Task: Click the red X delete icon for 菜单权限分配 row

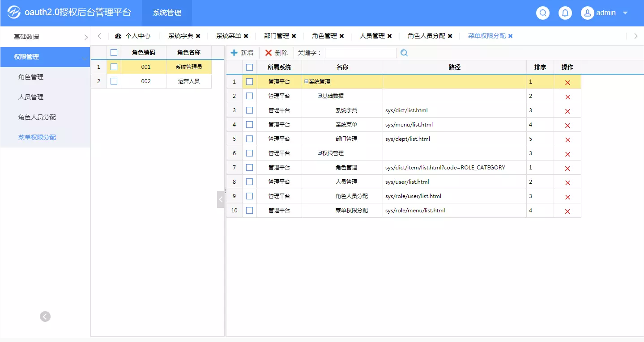Action: pyautogui.click(x=567, y=211)
